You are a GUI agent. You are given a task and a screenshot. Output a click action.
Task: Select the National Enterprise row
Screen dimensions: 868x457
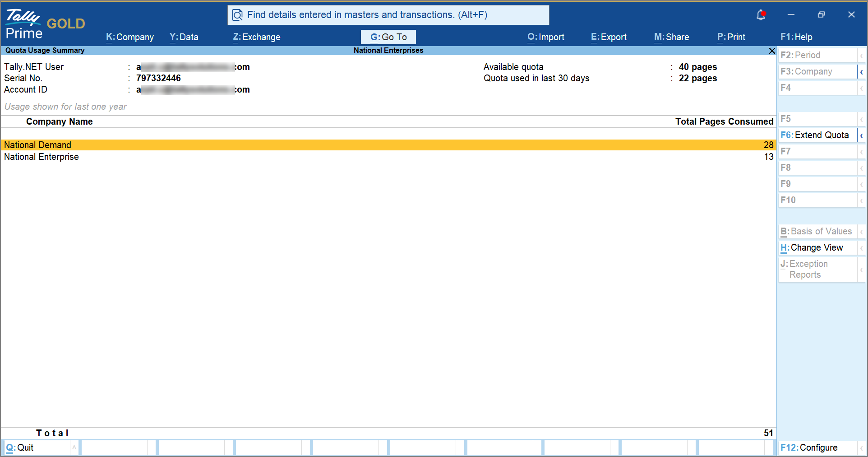pyautogui.click(x=388, y=157)
